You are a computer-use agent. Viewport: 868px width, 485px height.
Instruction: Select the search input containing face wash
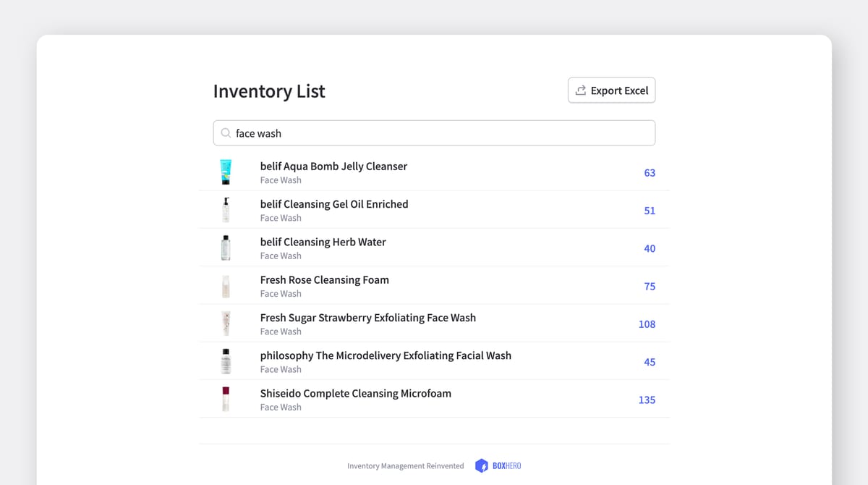click(434, 133)
